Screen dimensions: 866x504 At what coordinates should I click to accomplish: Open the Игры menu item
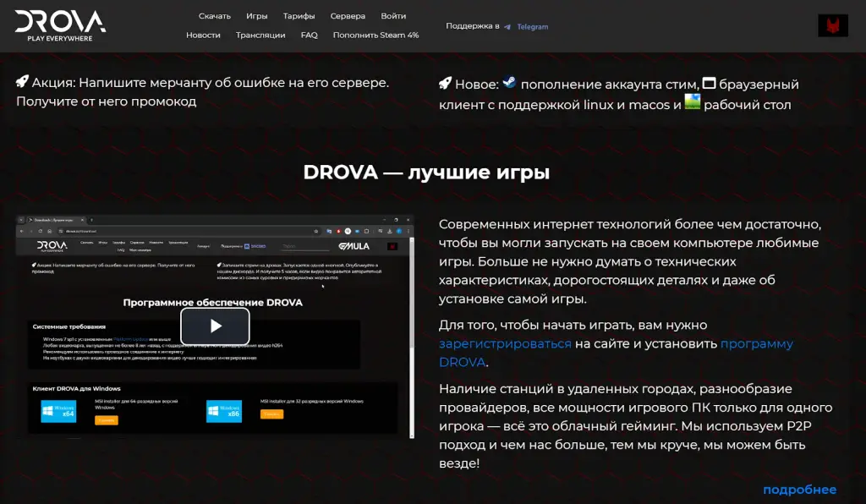pos(256,16)
